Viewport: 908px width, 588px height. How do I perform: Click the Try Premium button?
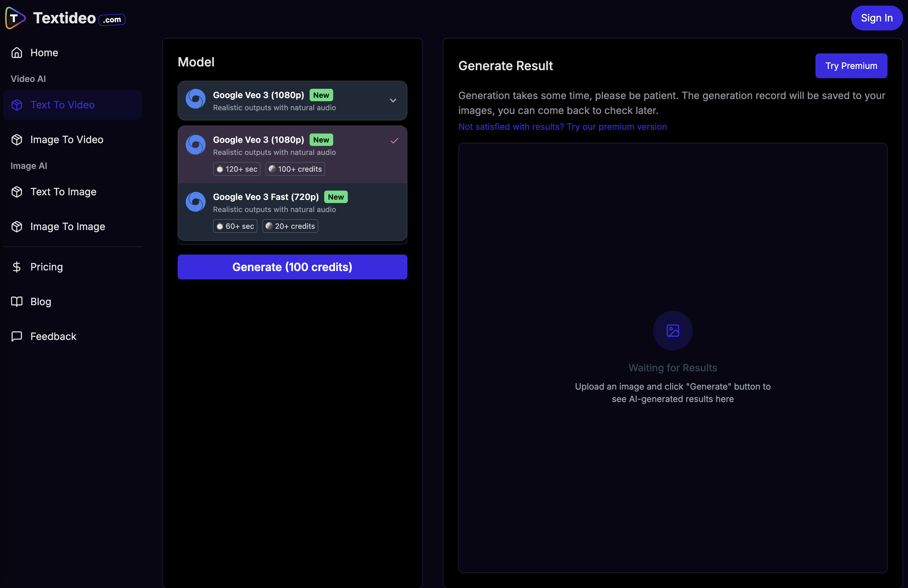[x=851, y=66]
